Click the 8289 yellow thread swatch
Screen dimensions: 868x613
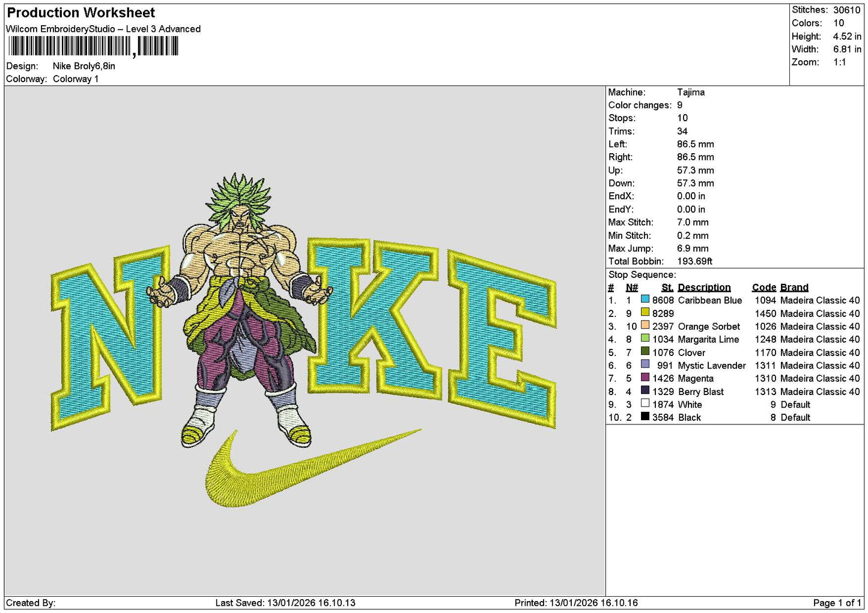(x=645, y=313)
